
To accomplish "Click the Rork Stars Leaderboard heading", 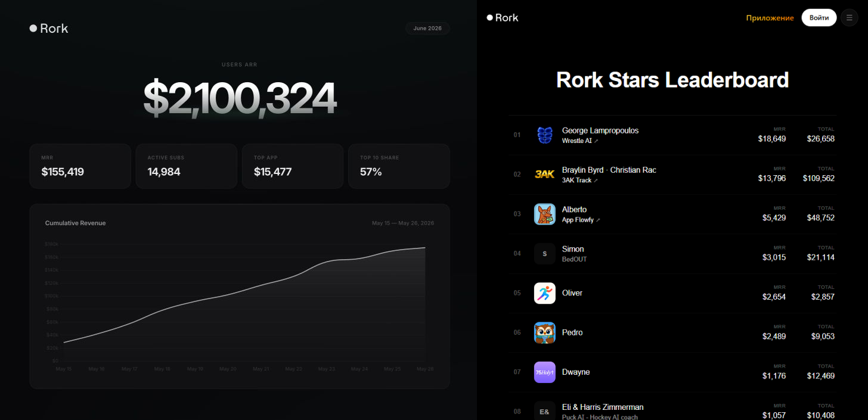I will 672,80.
